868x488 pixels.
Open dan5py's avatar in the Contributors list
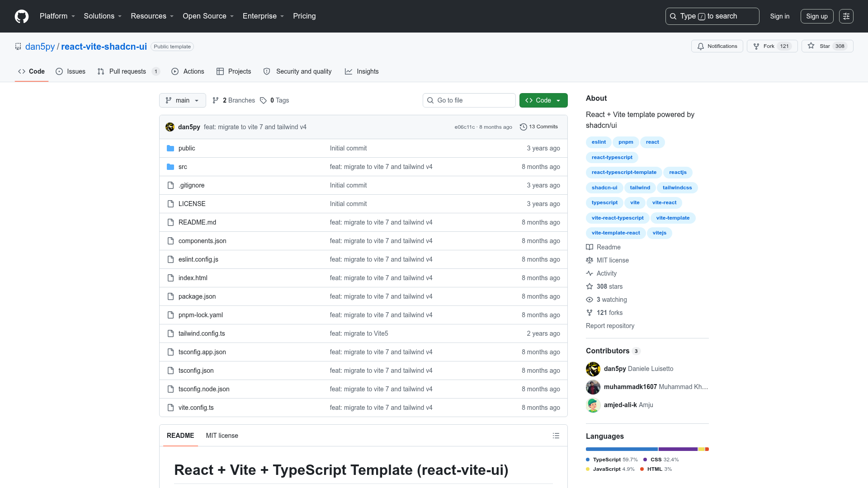(593, 369)
